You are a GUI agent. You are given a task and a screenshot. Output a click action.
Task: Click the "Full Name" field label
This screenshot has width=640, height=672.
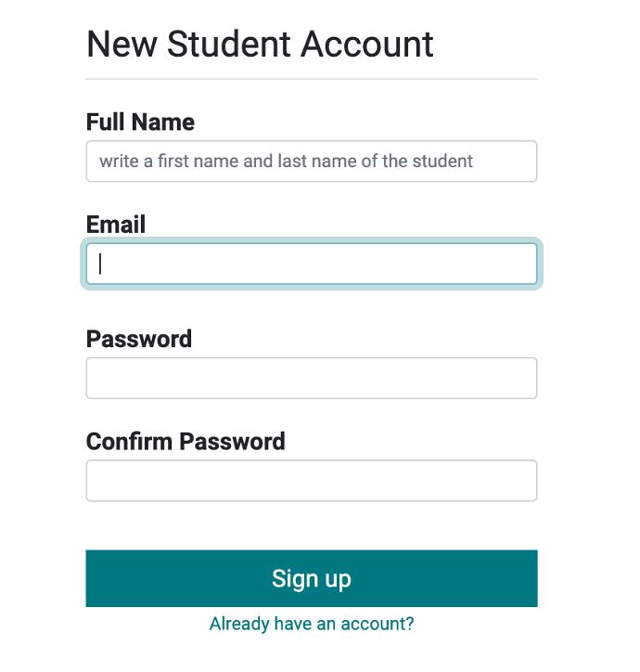140,122
